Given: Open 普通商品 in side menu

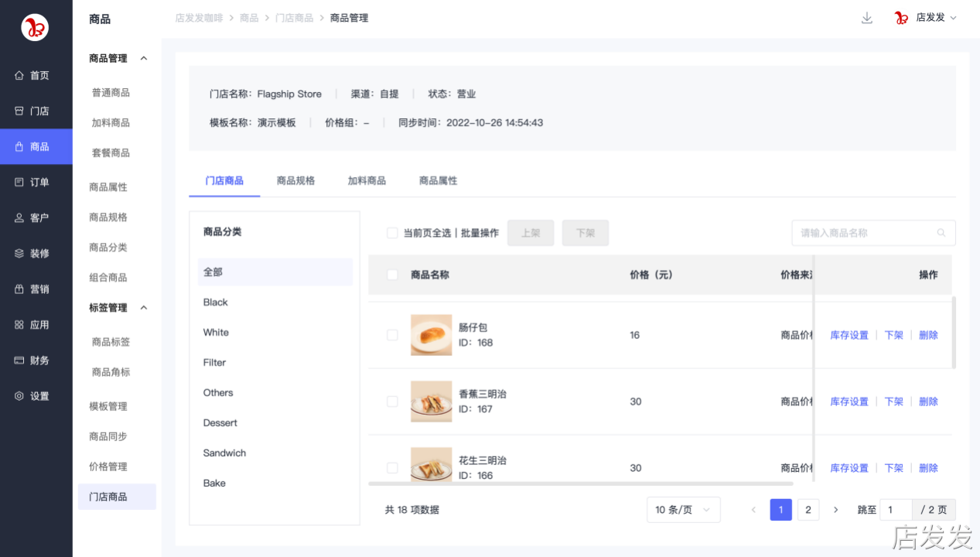Looking at the screenshot, I should (111, 92).
